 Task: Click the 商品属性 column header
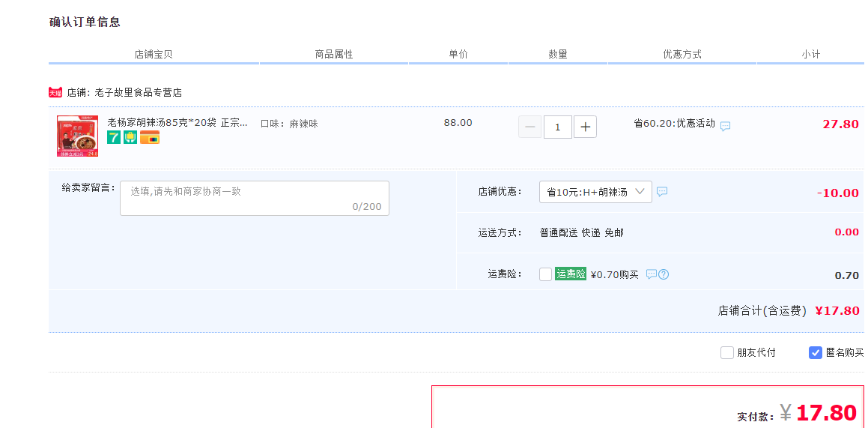pos(334,54)
